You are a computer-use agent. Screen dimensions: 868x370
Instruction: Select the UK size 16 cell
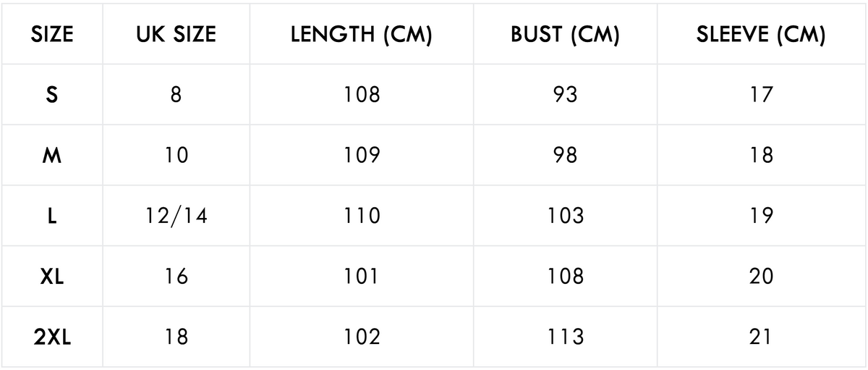click(x=176, y=277)
